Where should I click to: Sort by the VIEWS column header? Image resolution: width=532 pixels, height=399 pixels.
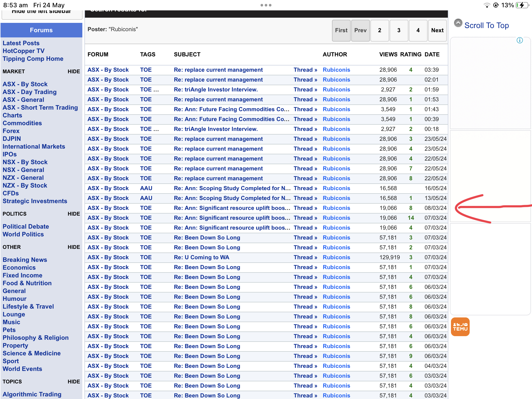coord(388,55)
